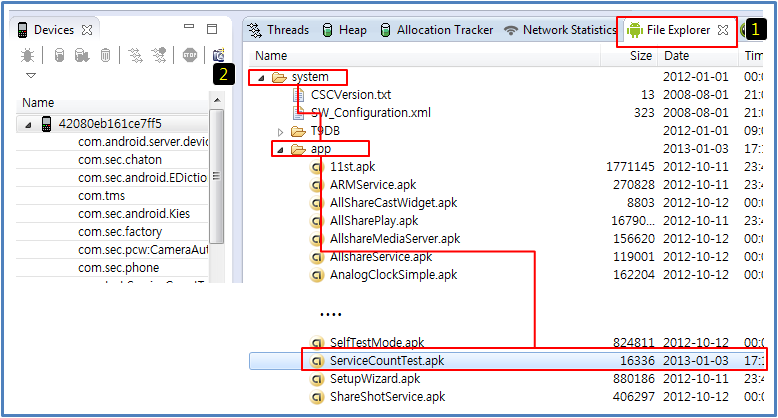Select process com.sec.factory
The height and width of the screenshot is (418, 778).
tap(120, 232)
